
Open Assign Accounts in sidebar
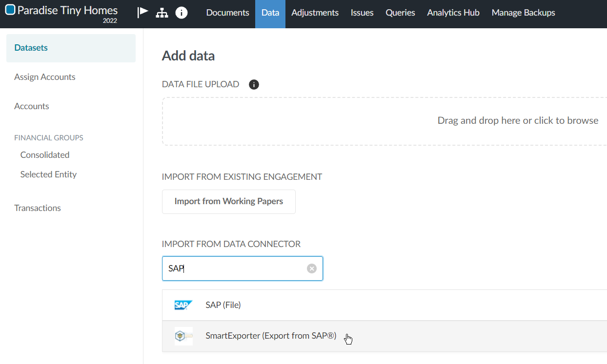point(45,77)
